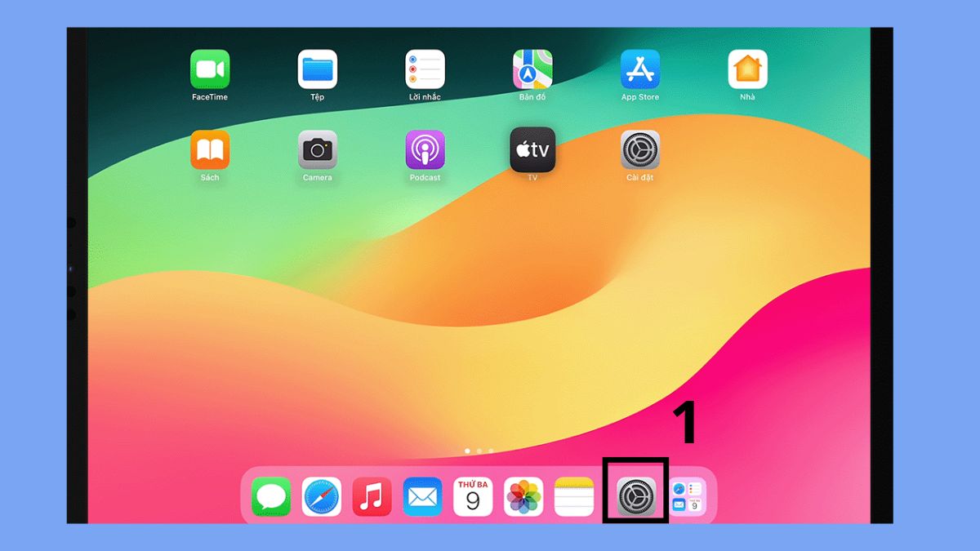Open Photos from the dock
The width and height of the screenshot is (980, 551).
[x=524, y=496]
